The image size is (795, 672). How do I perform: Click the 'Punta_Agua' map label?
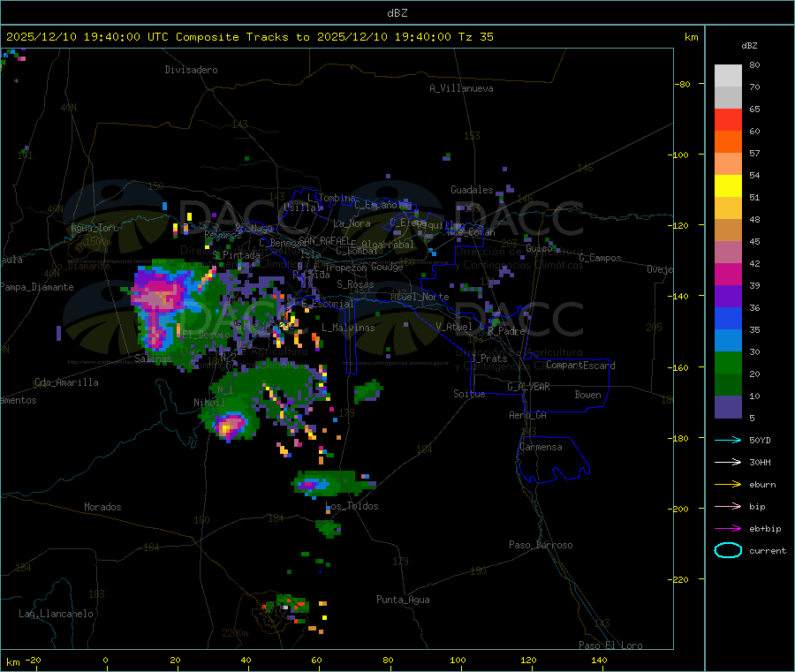pos(403,600)
